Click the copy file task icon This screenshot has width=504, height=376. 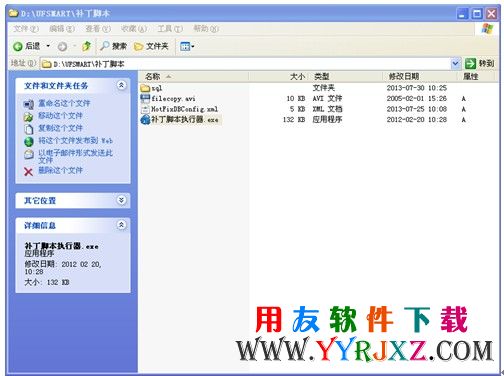[x=29, y=129]
